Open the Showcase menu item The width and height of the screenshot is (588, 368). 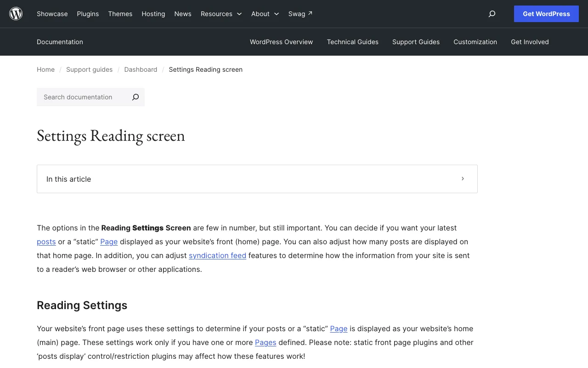tap(52, 14)
